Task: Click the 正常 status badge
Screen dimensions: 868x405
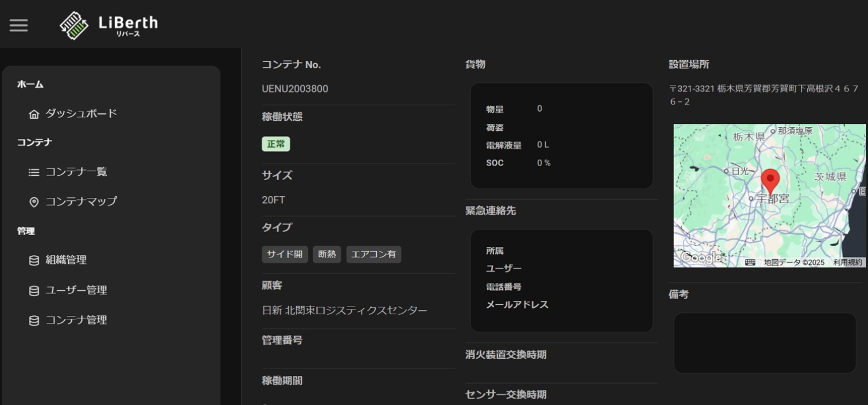Action: click(x=276, y=144)
